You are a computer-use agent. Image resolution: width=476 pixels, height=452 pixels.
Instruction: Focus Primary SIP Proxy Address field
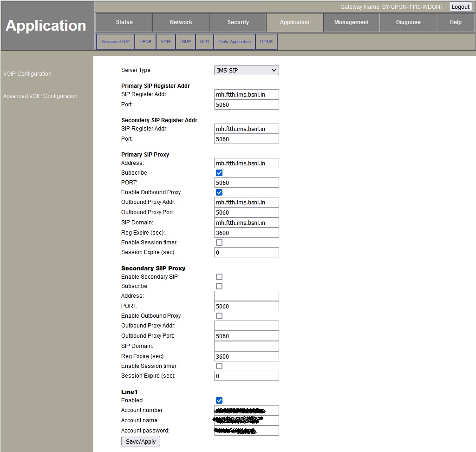coord(246,163)
